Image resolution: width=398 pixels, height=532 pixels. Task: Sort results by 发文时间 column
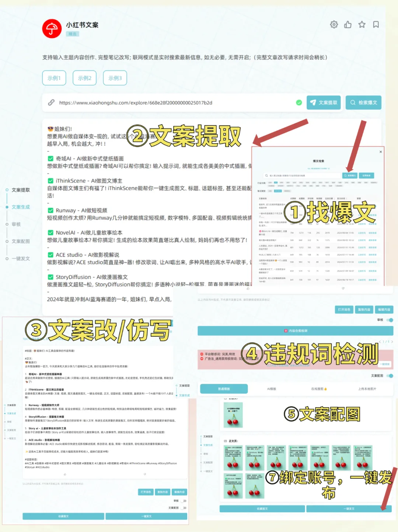coord(341,198)
